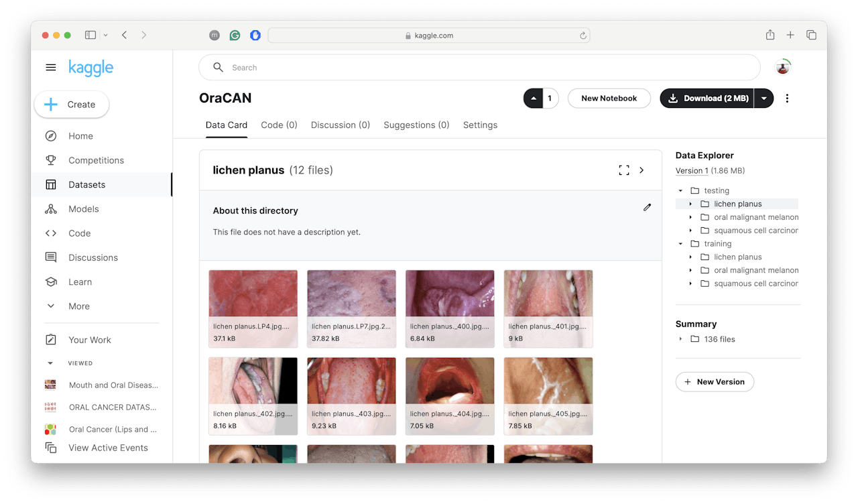
Task: Click the Safari address bar
Action: (x=429, y=36)
